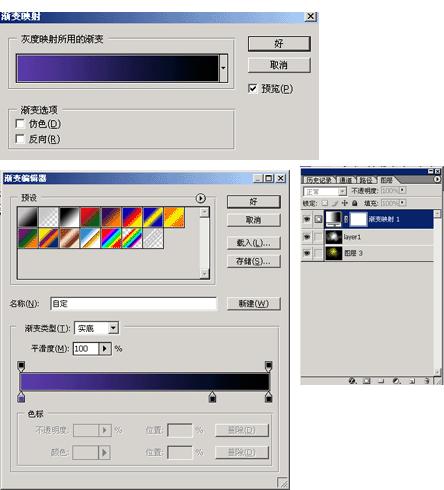Screen dimensions: 444x490
Task: Click the 载入(L)... button
Action: coord(254,243)
